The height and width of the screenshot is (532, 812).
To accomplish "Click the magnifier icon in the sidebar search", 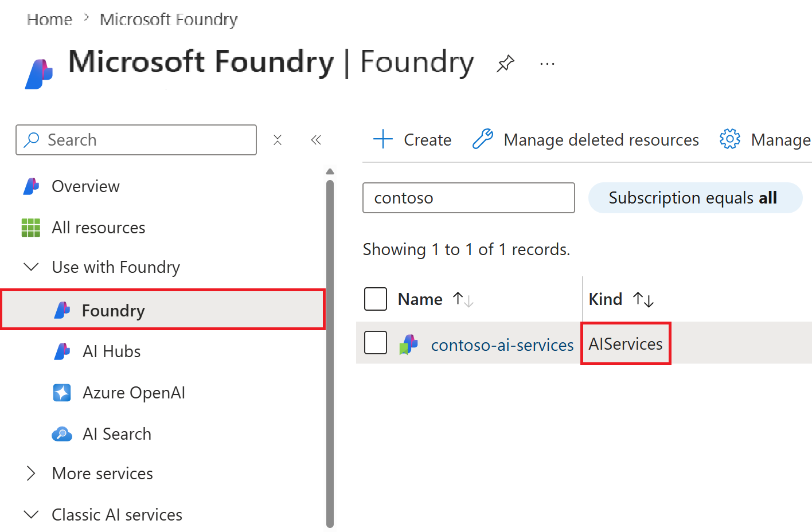I will (32, 139).
